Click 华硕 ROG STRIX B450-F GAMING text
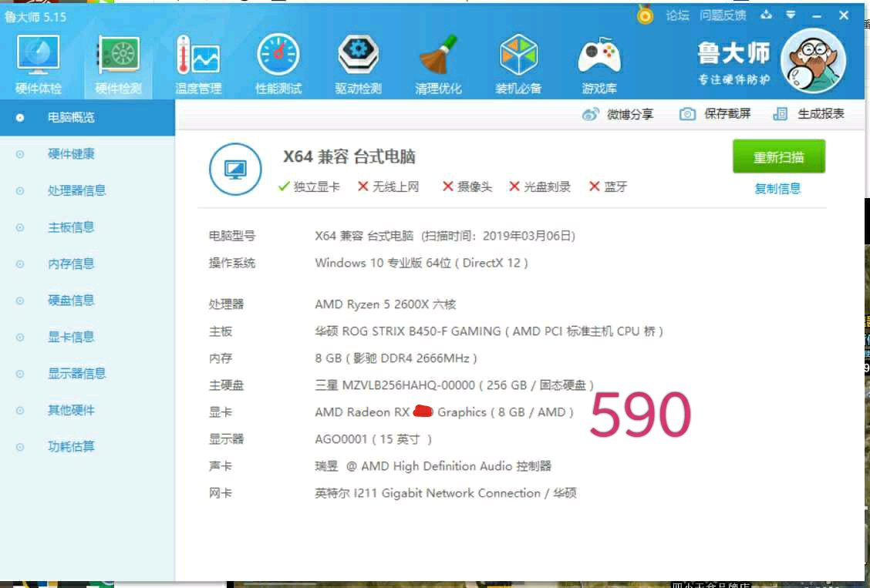Viewport: 870px width, 588px height. coord(408,331)
